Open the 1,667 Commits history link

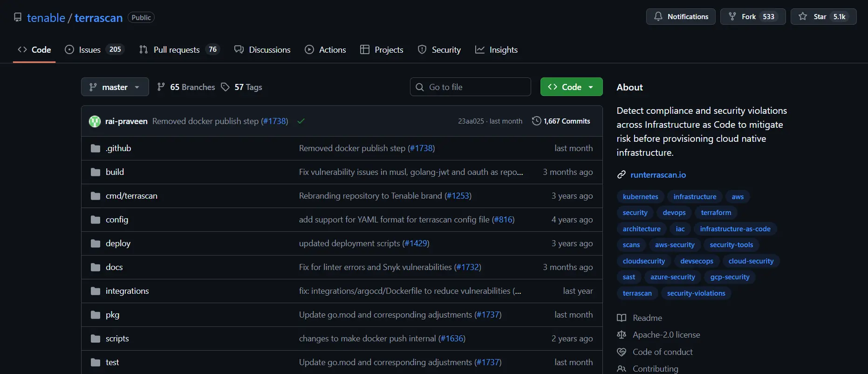click(561, 121)
